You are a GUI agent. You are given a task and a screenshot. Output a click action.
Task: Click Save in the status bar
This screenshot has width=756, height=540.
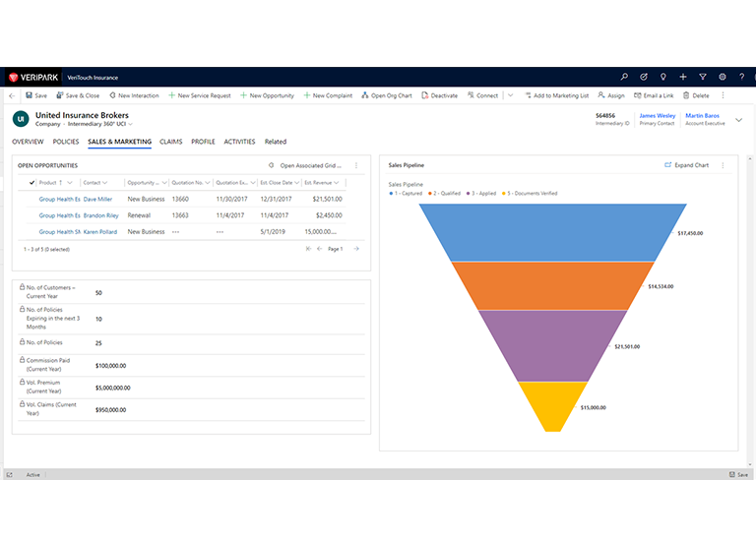click(x=738, y=474)
